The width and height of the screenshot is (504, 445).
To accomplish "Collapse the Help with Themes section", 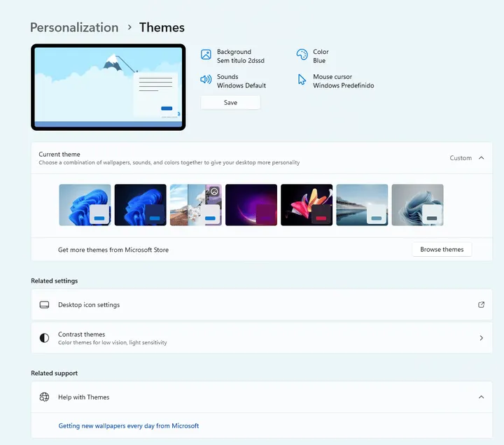I will (481, 397).
